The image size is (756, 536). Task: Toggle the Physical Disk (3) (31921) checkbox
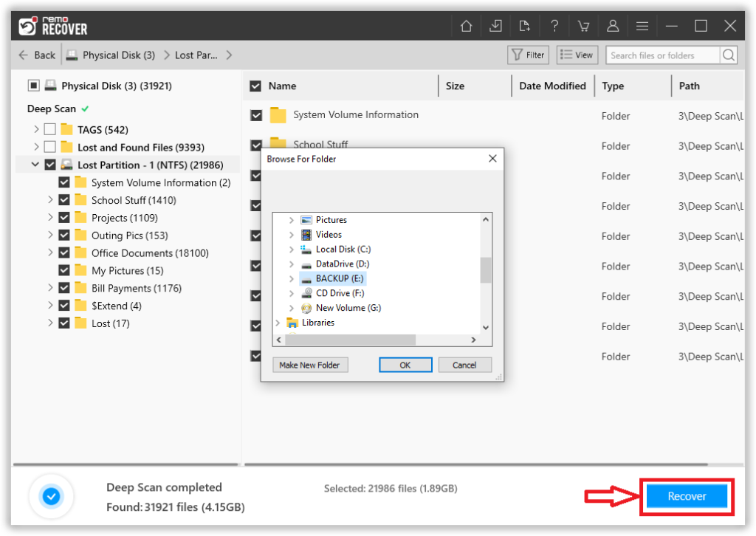[x=33, y=86]
